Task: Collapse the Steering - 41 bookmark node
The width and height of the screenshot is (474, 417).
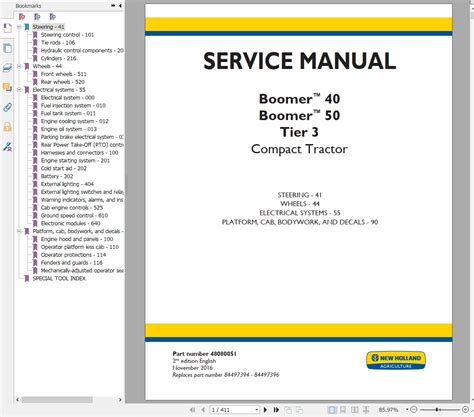Action: click(19, 27)
